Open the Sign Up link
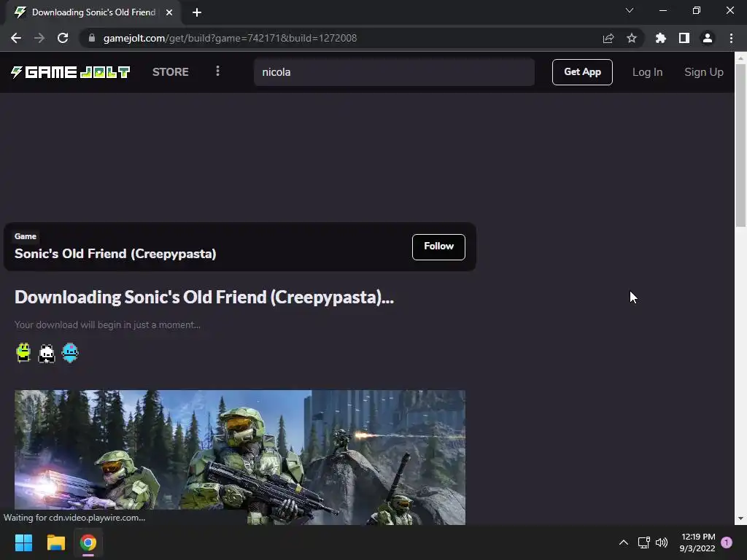747x560 pixels. (x=704, y=72)
